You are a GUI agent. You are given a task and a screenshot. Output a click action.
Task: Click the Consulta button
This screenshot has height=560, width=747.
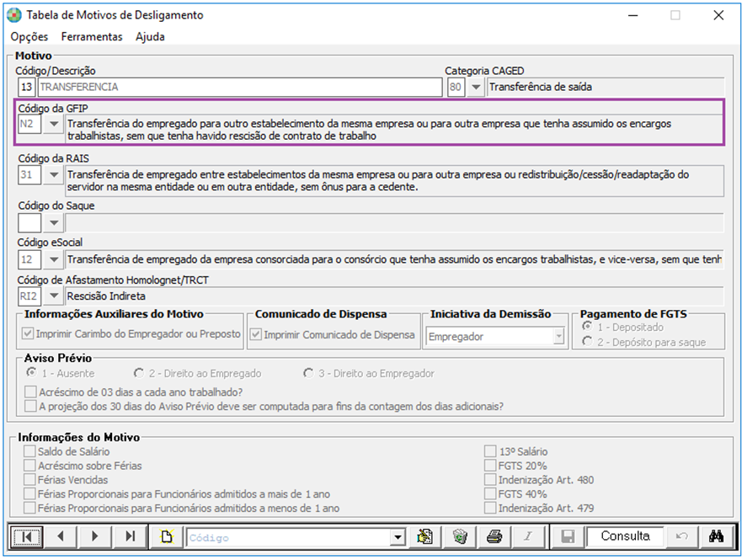[624, 536]
